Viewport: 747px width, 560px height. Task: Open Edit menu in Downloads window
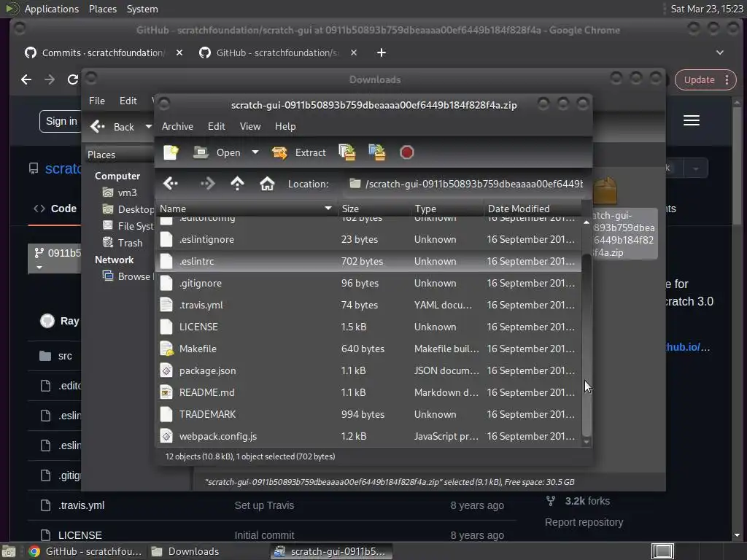pos(128,101)
